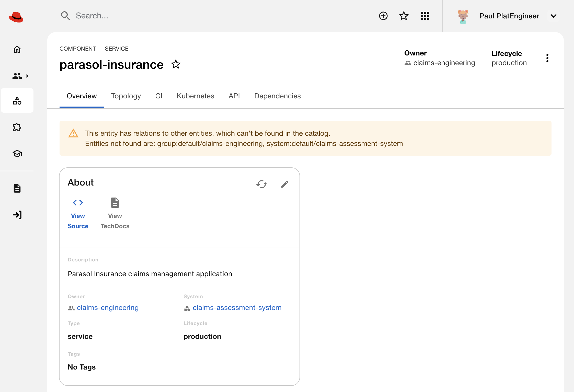Click the search magnifier icon
This screenshot has width=574, height=392.
coord(65,16)
